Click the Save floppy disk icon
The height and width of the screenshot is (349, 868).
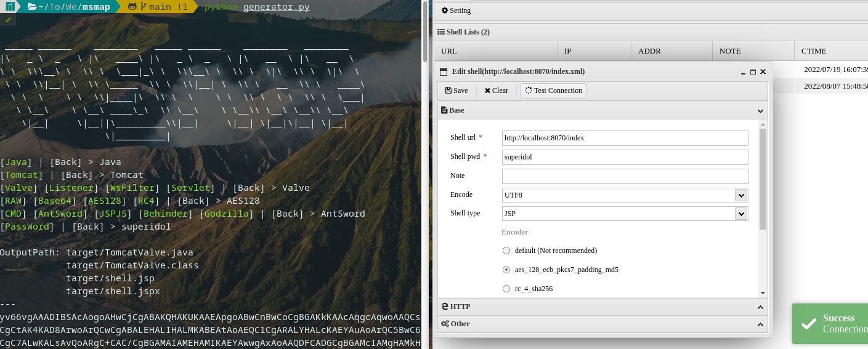pos(448,90)
